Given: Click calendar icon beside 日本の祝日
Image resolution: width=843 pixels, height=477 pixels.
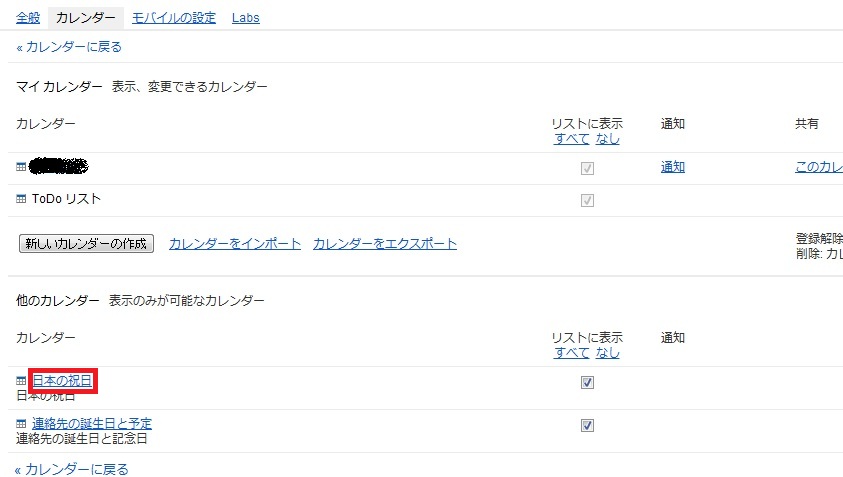Looking at the screenshot, I should (21, 381).
